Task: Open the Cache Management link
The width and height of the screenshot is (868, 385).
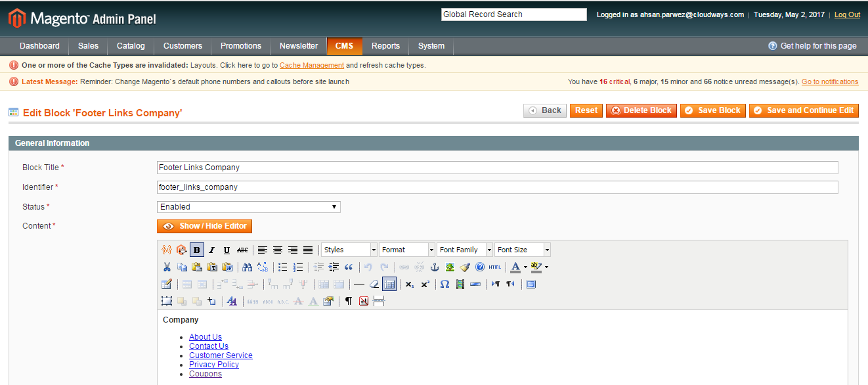Action: (x=312, y=65)
